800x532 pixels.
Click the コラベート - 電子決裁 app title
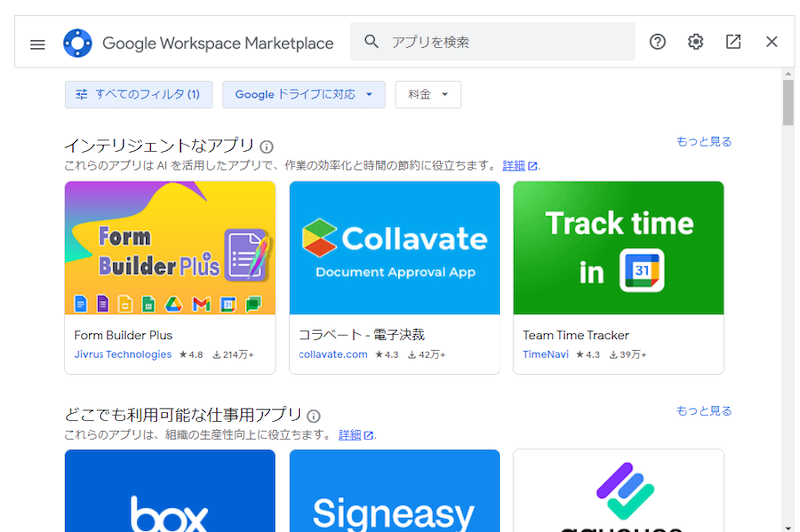pyautogui.click(x=361, y=335)
